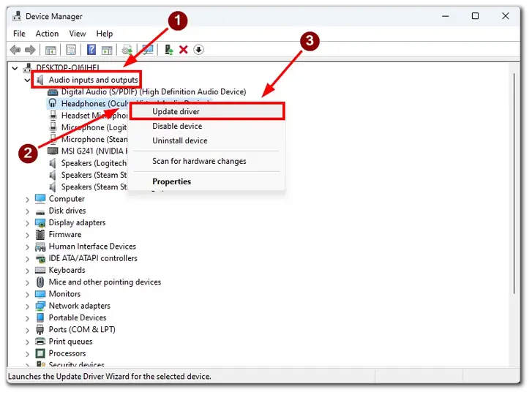The width and height of the screenshot is (532, 395).
Task: Click the Human Interface Devices icon
Action: [x=40, y=247]
